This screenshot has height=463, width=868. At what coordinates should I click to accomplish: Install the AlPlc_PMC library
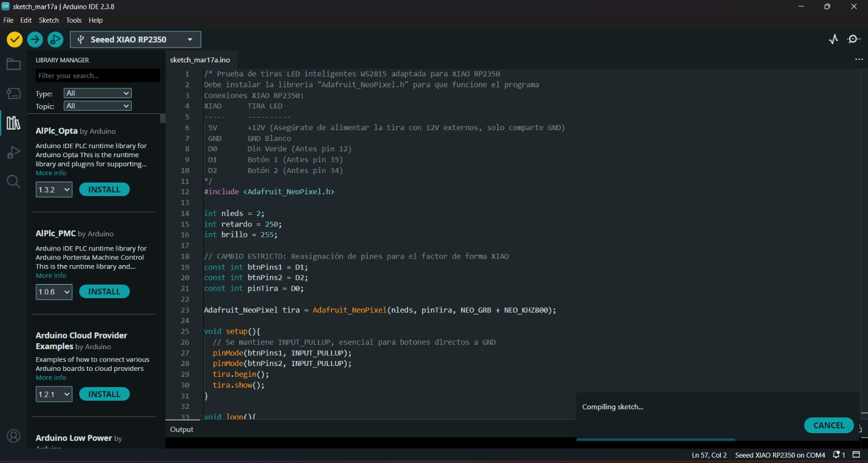coord(104,292)
